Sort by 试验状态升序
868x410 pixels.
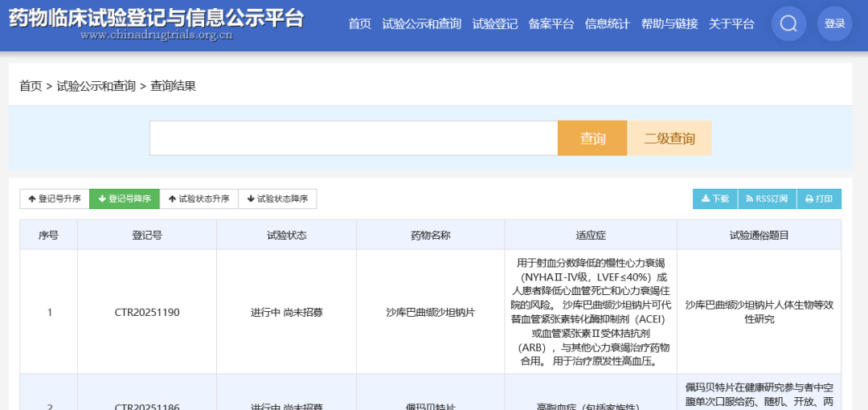[x=199, y=199]
